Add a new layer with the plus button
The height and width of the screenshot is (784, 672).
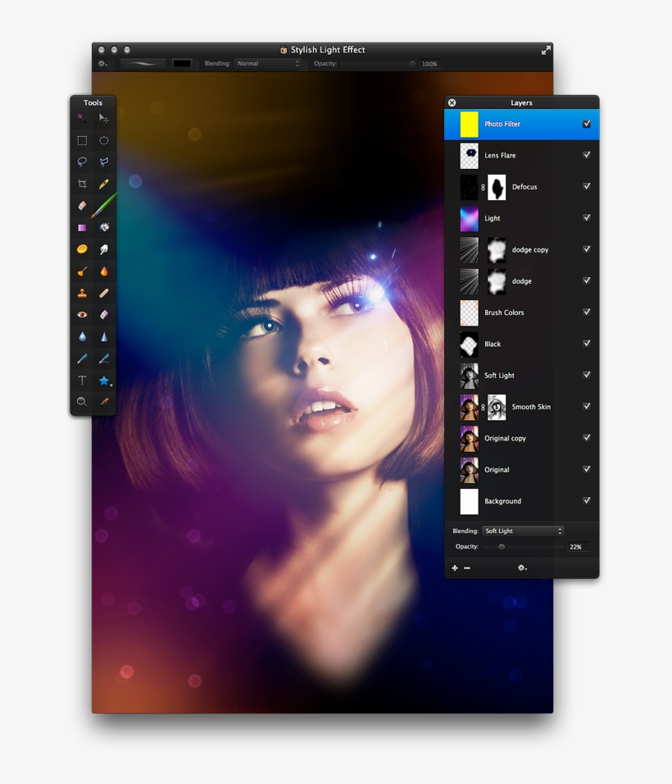[x=455, y=567]
